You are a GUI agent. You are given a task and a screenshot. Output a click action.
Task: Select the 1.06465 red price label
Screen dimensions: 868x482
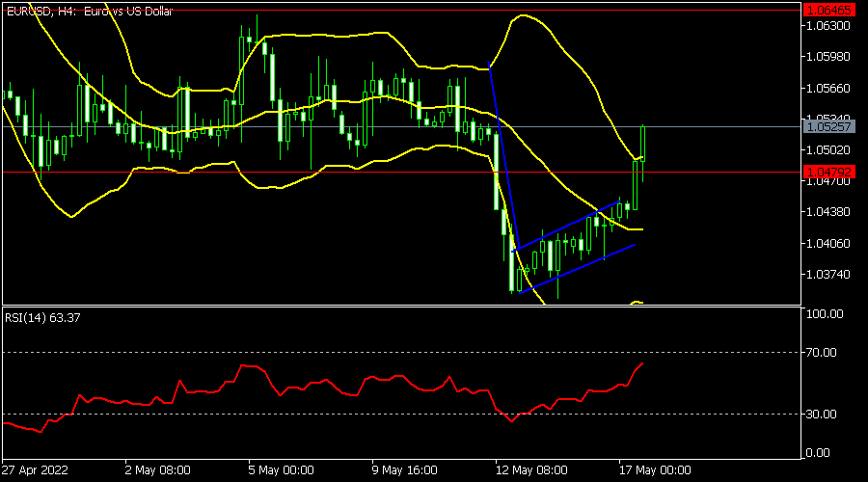(x=828, y=10)
